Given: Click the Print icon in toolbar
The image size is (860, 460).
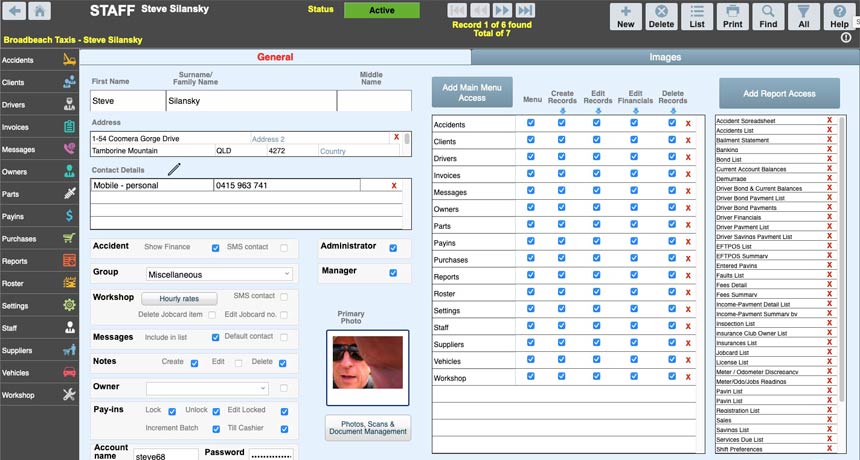Looking at the screenshot, I should 732,17.
